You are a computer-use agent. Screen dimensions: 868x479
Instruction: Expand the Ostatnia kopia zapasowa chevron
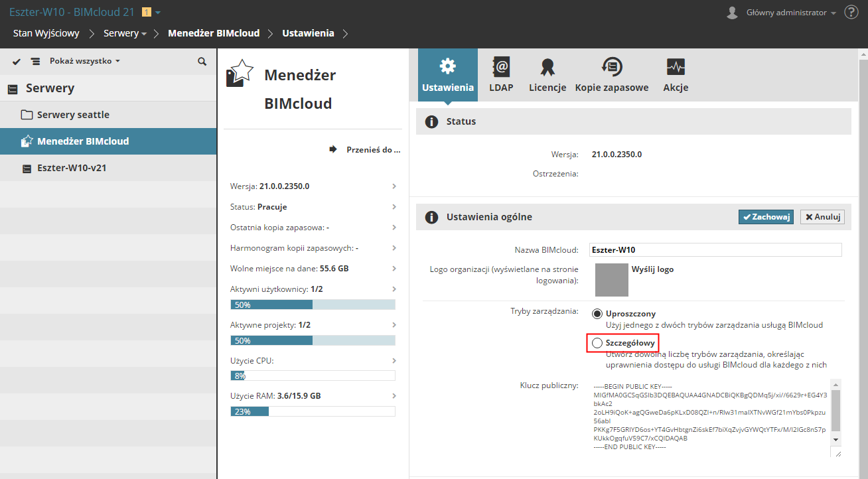coord(394,228)
